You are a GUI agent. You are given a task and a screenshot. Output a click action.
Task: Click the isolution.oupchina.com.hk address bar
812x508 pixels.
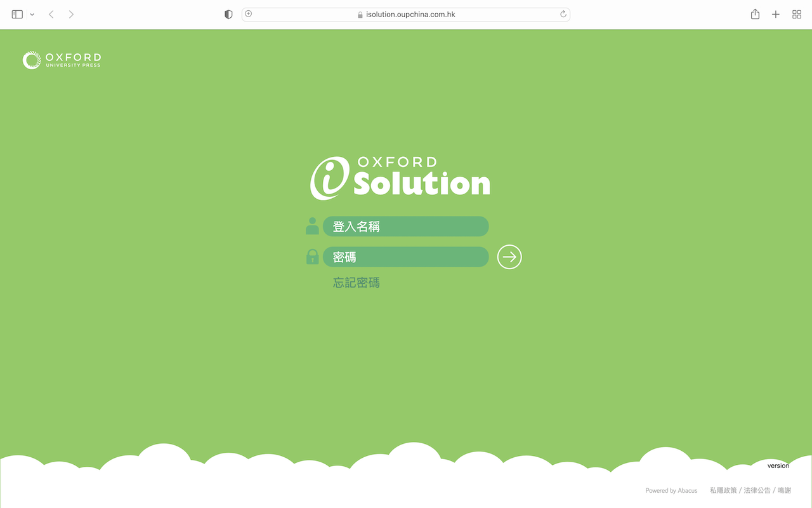coord(406,14)
